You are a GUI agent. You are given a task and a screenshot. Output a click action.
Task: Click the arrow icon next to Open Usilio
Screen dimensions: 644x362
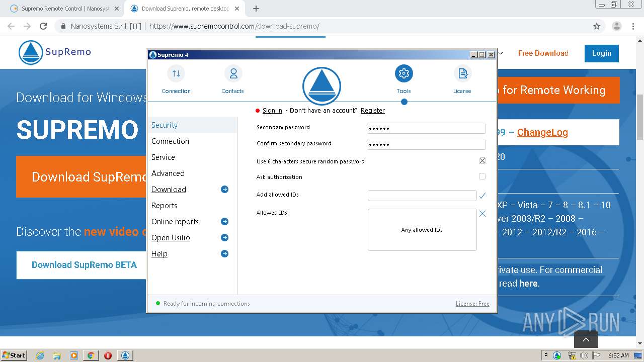coord(224,238)
